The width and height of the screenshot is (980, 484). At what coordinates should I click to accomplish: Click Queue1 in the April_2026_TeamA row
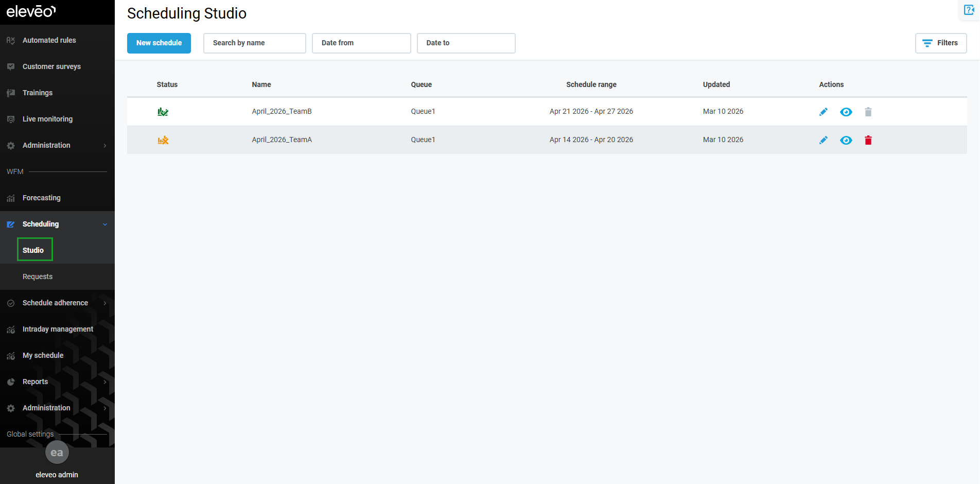click(423, 140)
